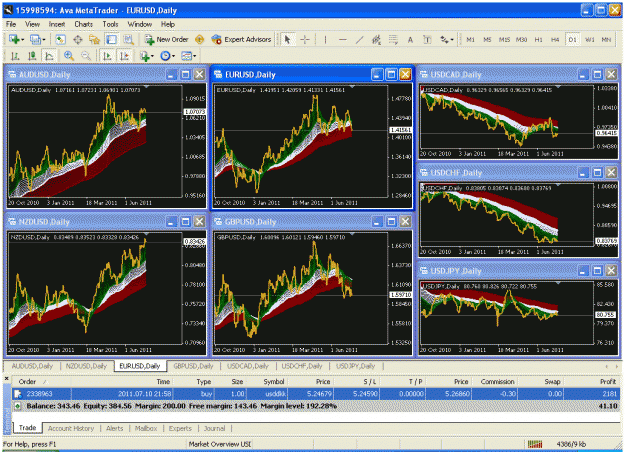Open the Experts terminal tab
The image size is (625, 452).
click(180, 428)
